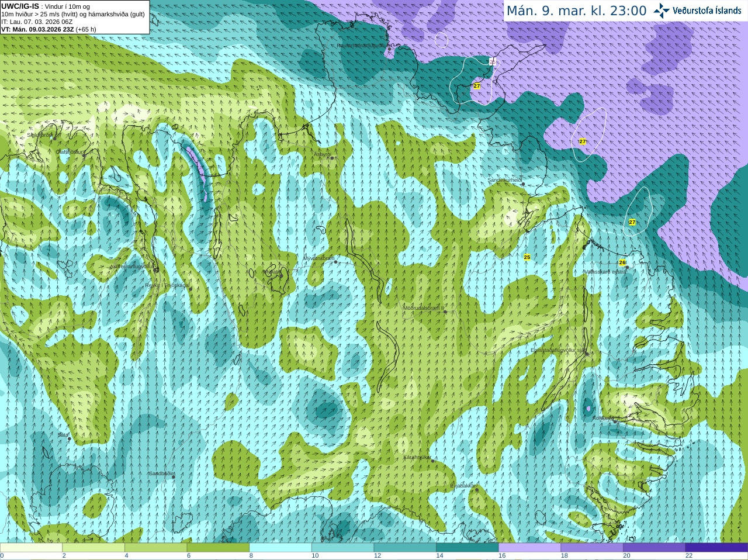
Task: Click the 2–4 m/s light green legend swatch
Action: (x=93, y=547)
